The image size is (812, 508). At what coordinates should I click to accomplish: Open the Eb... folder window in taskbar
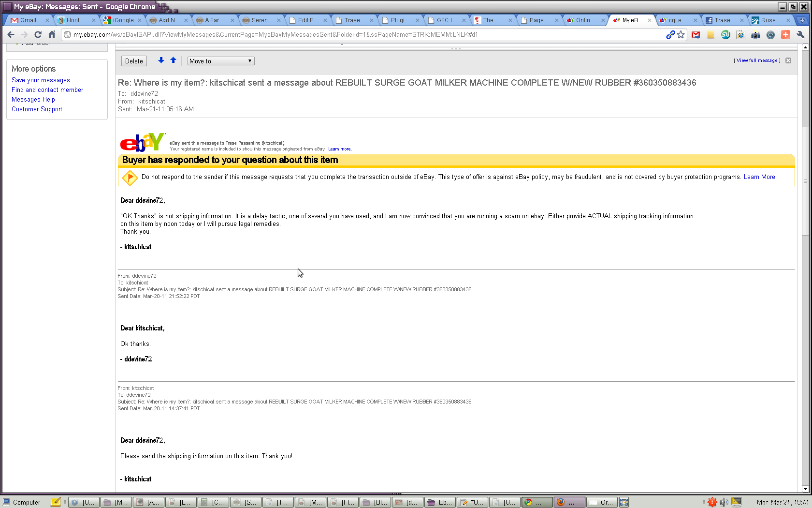(440, 502)
